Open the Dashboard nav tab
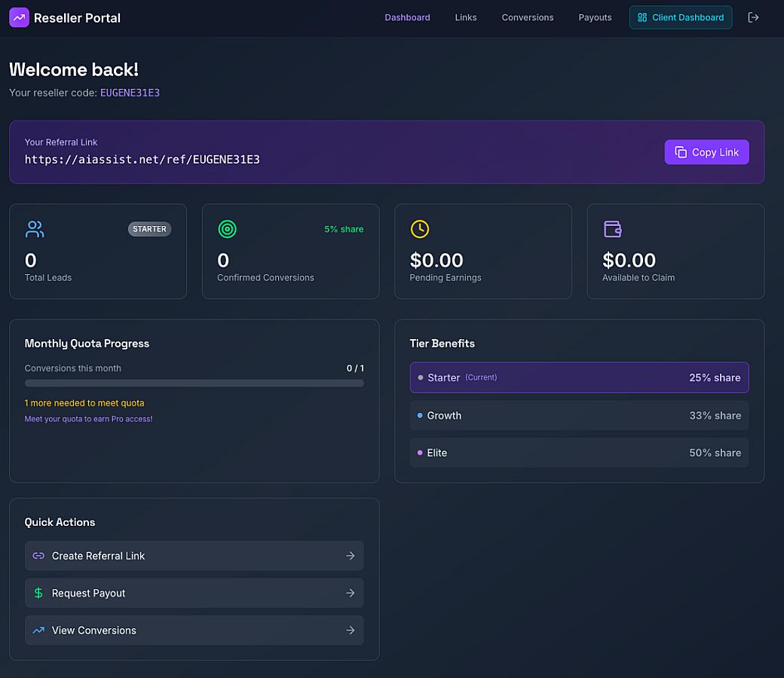Screen dimensions: 784x678 pos(407,17)
